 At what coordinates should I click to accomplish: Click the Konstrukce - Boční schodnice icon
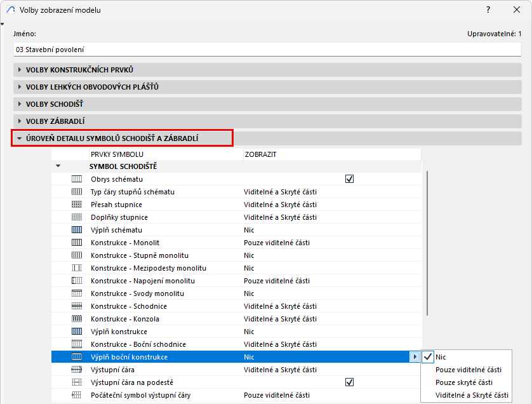(x=77, y=344)
